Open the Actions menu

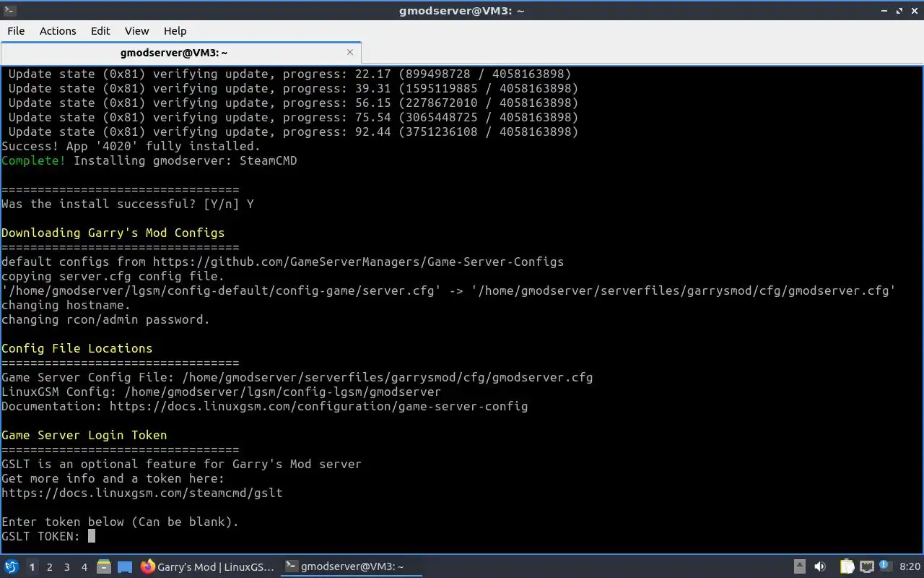pos(58,31)
